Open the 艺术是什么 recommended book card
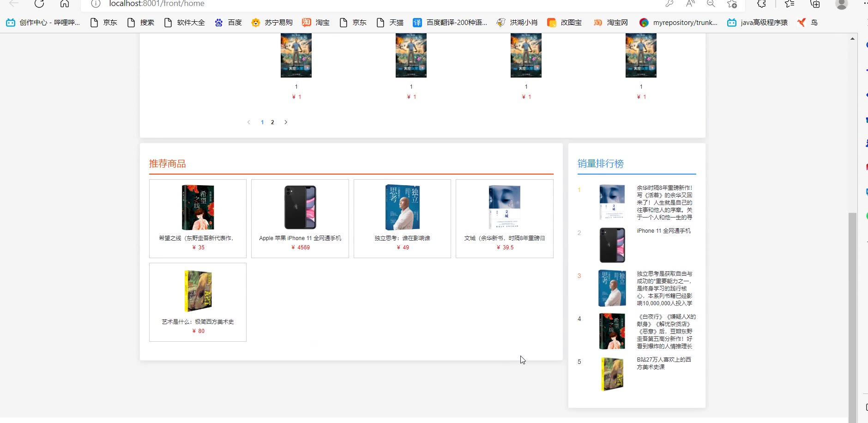 [x=198, y=302]
